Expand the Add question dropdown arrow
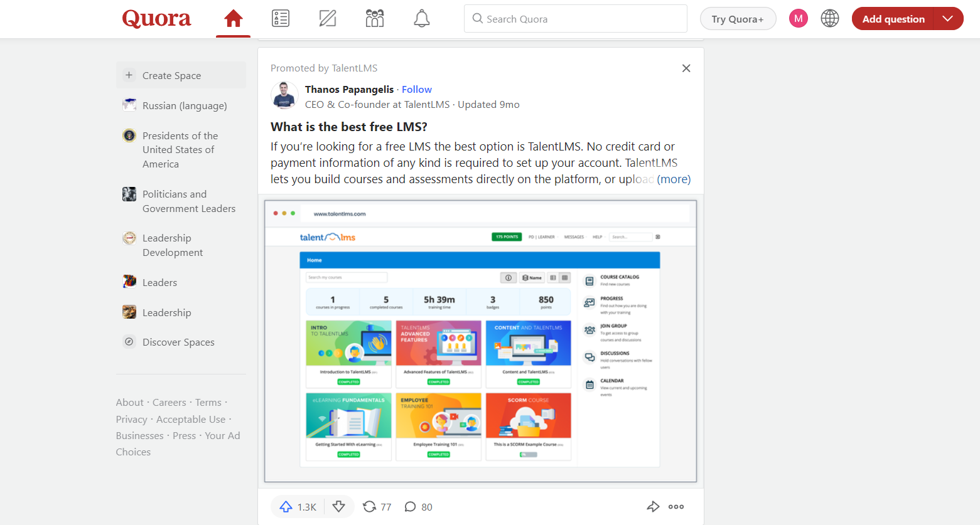The height and width of the screenshot is (525, 980). 948,19
